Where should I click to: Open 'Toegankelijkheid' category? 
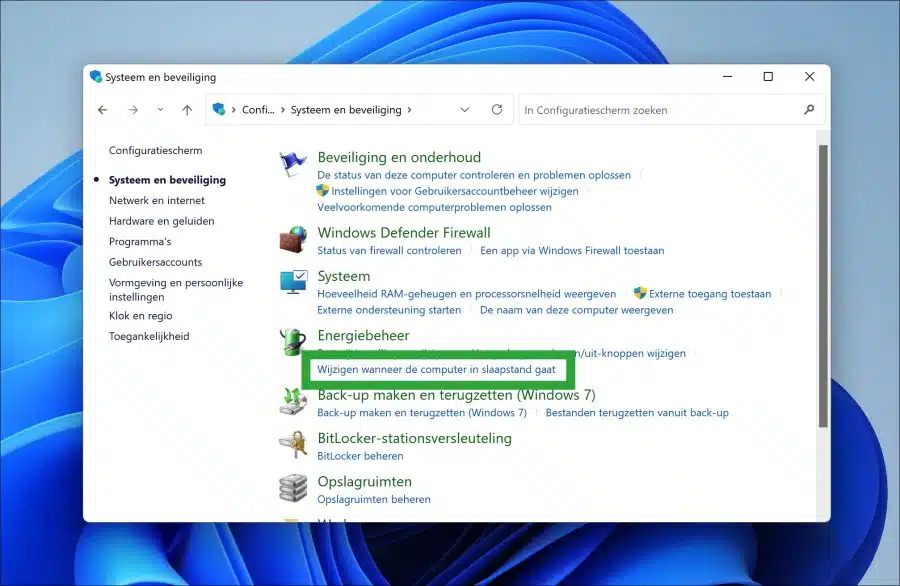click(149, 336)
